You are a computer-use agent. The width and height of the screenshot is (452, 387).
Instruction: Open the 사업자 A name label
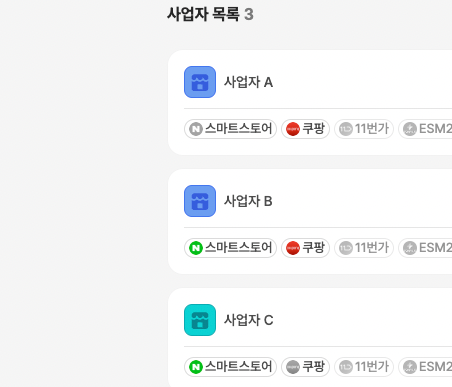coord(248,82)
